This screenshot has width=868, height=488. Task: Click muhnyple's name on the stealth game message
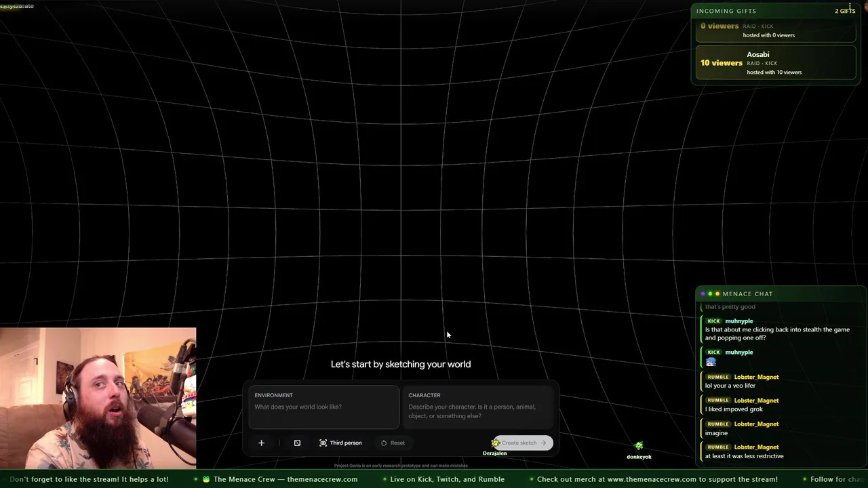(x=739, y=321)
